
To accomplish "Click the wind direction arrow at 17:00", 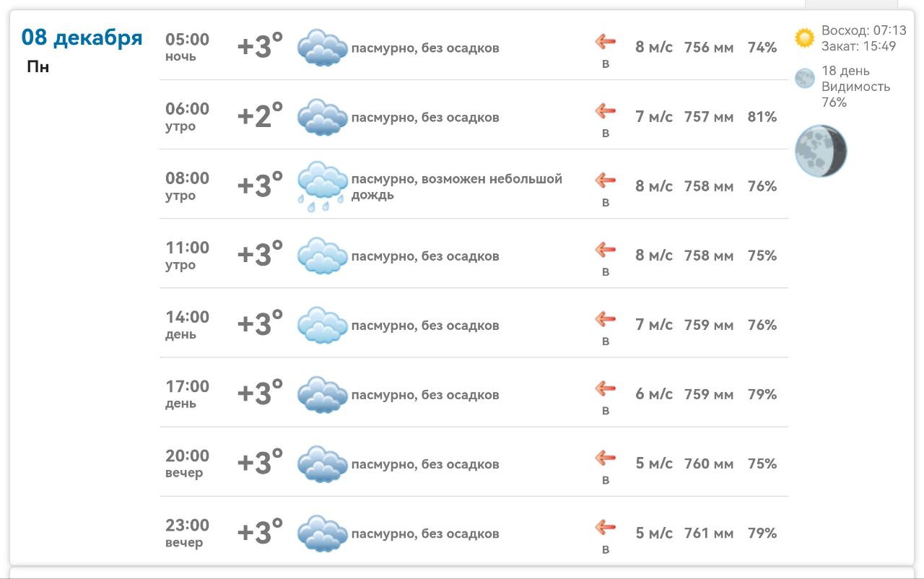I will (x=605, y=388).
